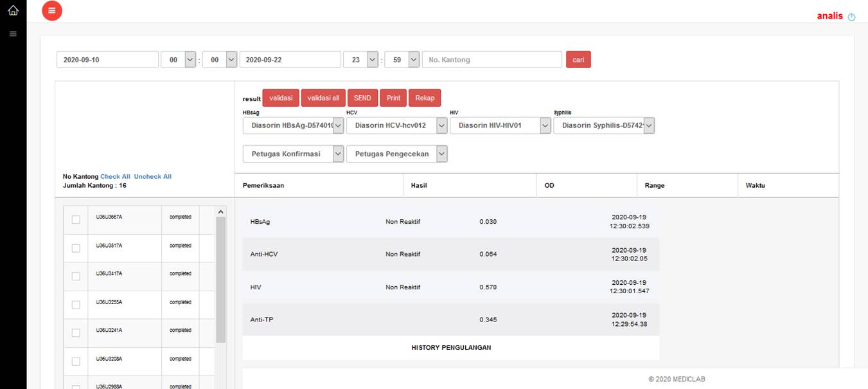This screenshot has width=868, height=389.
Task: Click the red circular menu button
Action: pos(52,10)
